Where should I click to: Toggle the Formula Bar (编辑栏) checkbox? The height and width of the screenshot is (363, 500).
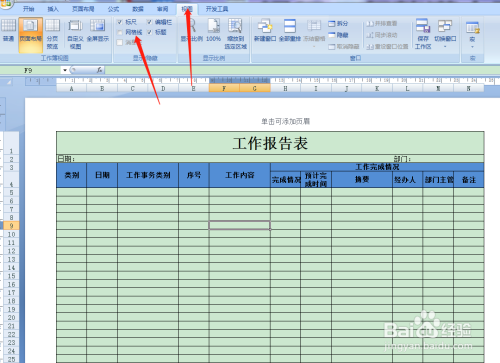(x=149, y=22)
